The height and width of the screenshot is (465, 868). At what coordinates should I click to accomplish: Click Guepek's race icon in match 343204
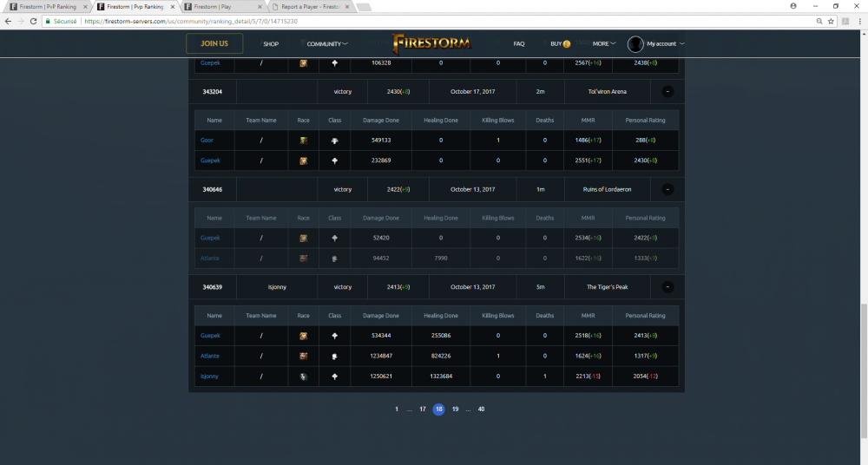303,160
